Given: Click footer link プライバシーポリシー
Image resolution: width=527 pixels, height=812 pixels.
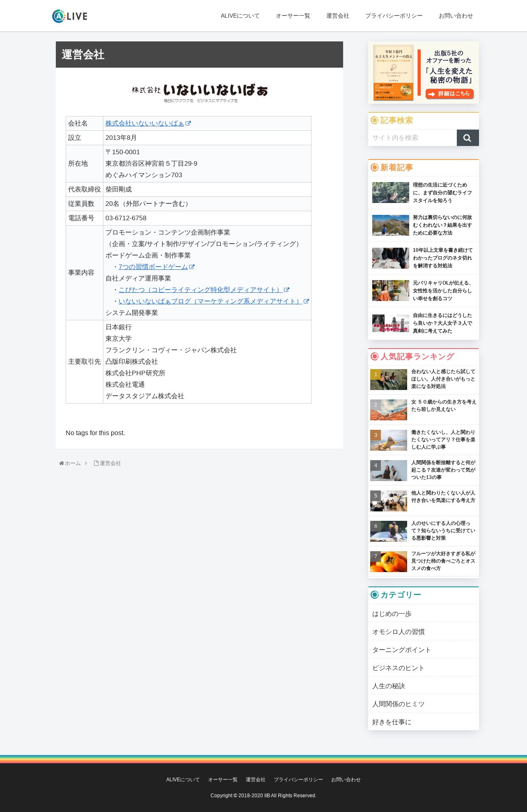Looking at the screenshot, I should (x=298, y=780).
